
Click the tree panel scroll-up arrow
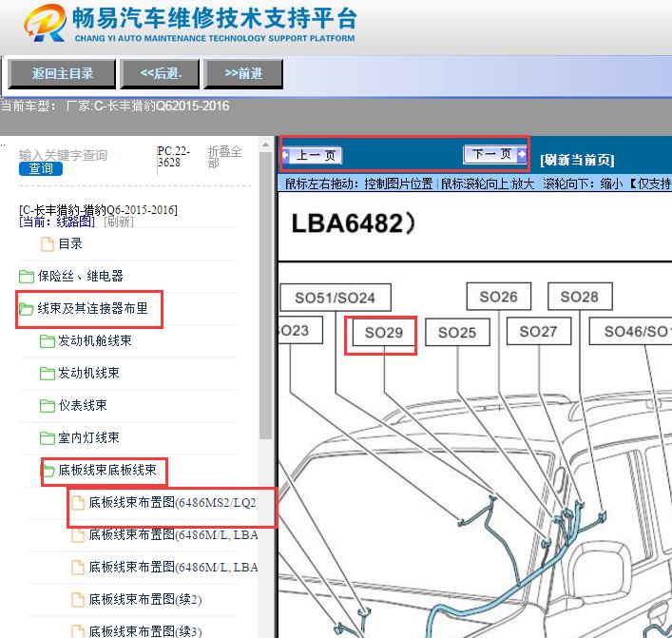pyautogui.click(x=266, y=145)
